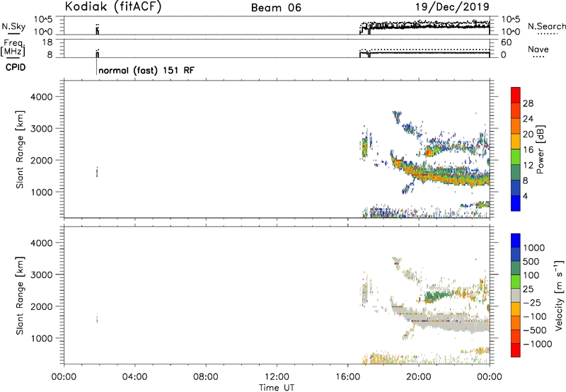The height and width of the screenshot is (392, 566).
Task: Click the dark blue top segment of the Velocity color bar
Action: pos(516,241)
